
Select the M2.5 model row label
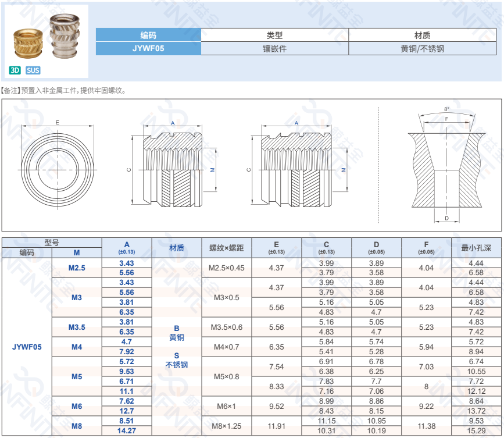[77, 268]
